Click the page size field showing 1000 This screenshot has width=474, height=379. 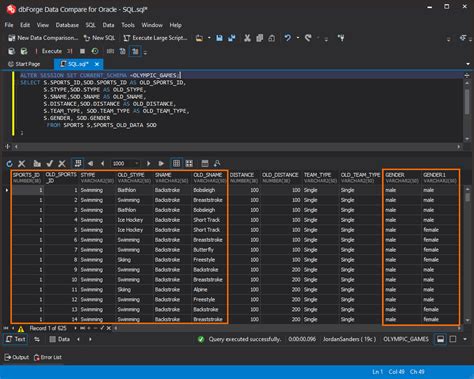coord(125,164)
